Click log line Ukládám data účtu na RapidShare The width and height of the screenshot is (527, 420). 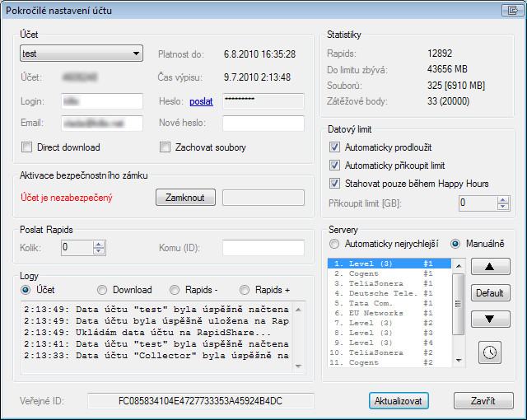[x=147, y=333]
